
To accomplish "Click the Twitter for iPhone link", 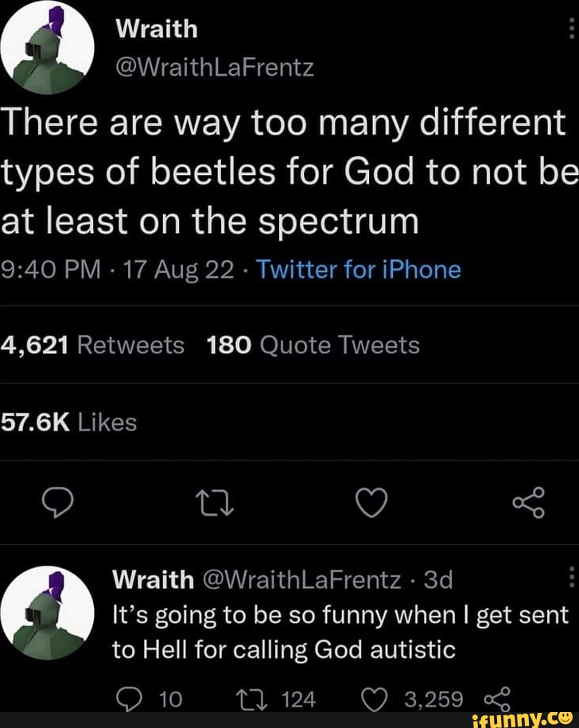I will (x=357, y=270).
